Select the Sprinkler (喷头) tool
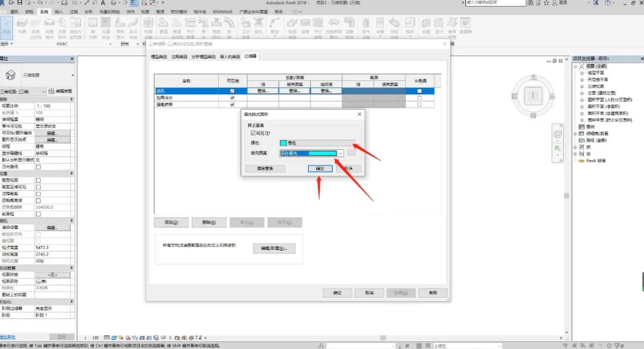 click(259, 25)
